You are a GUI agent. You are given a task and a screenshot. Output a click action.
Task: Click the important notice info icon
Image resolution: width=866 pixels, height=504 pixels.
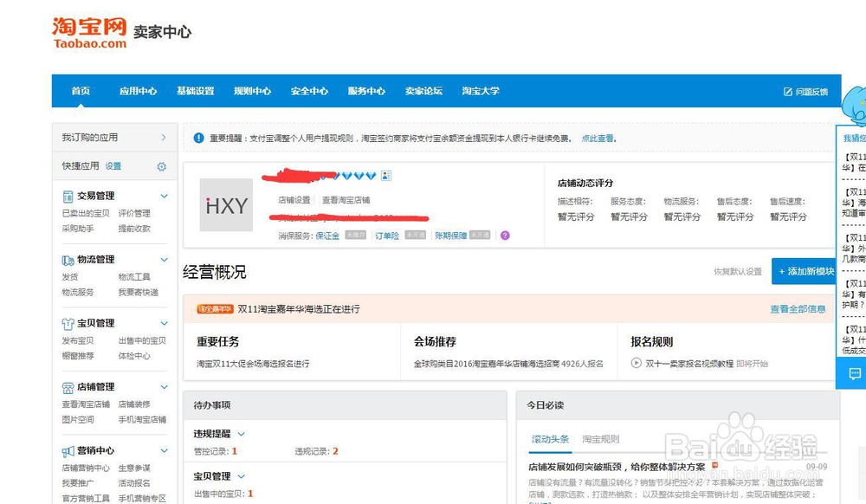click(x=199, y=138)
